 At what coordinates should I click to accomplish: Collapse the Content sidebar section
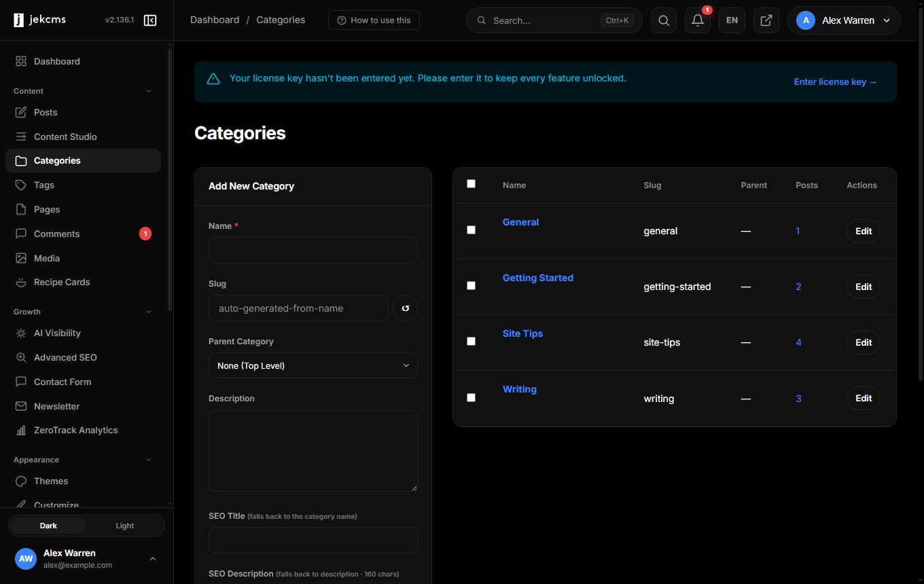(149, 91)
